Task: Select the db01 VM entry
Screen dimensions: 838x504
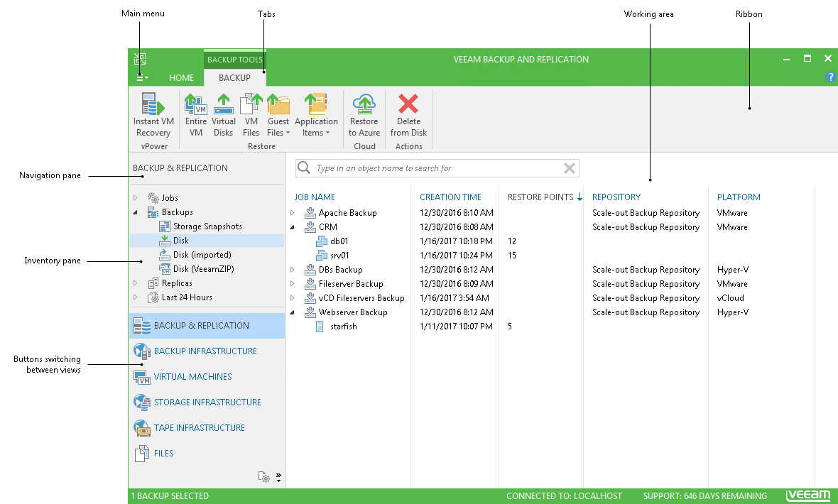Action: [x=339, y=241]
